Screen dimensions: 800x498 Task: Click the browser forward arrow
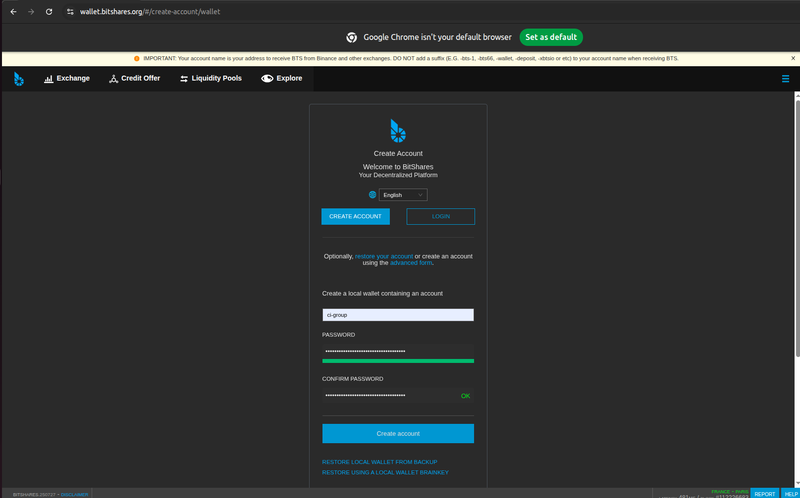tap(31, 11)
